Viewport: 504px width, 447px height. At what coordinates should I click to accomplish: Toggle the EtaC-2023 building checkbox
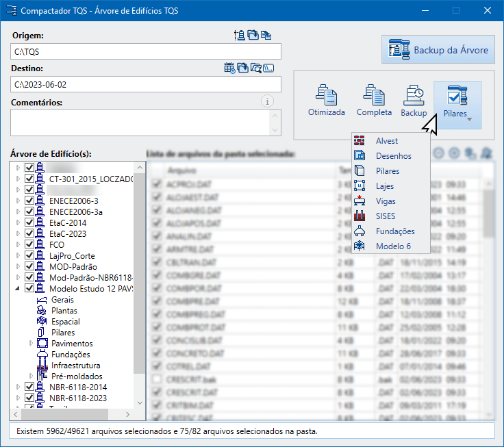(x=29, y=234)
